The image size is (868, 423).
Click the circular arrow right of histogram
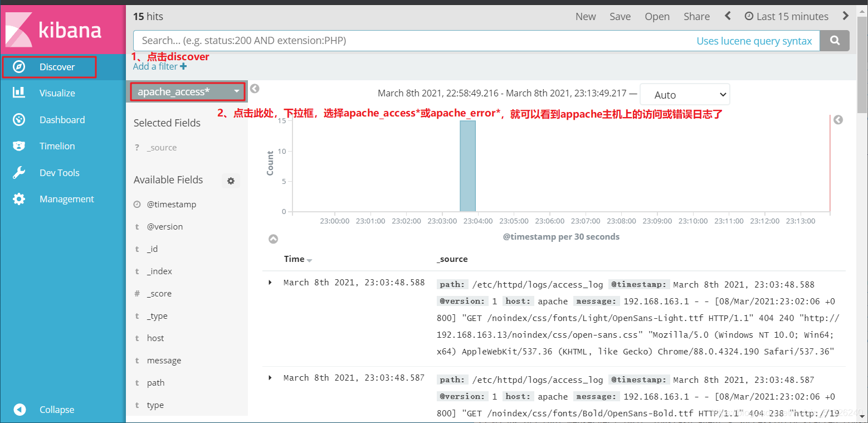838,120
